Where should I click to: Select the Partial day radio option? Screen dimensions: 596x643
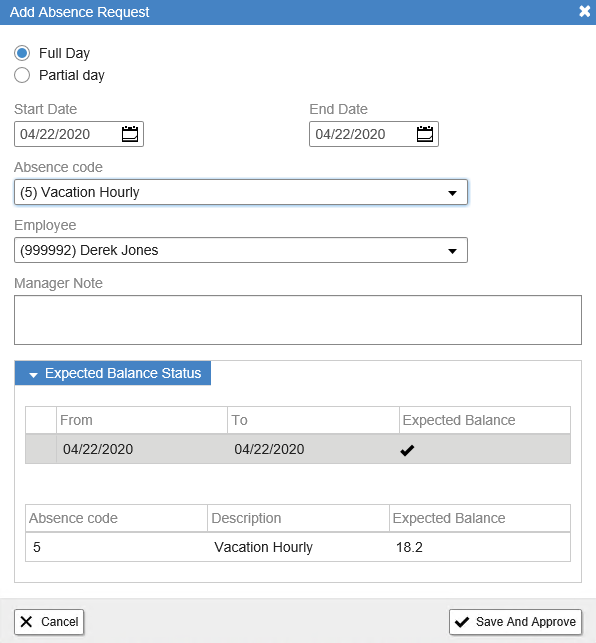[22, 75]
